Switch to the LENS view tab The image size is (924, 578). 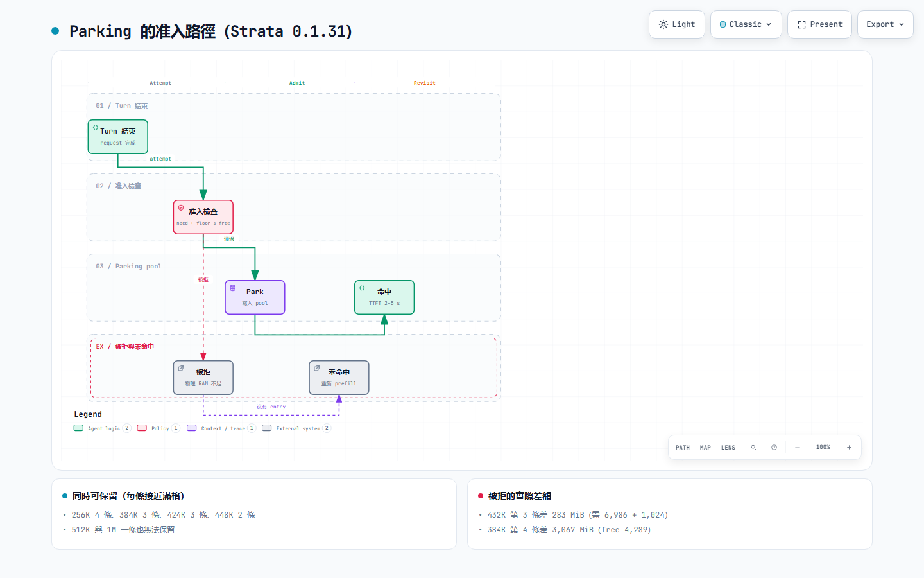tap(728, 448)
